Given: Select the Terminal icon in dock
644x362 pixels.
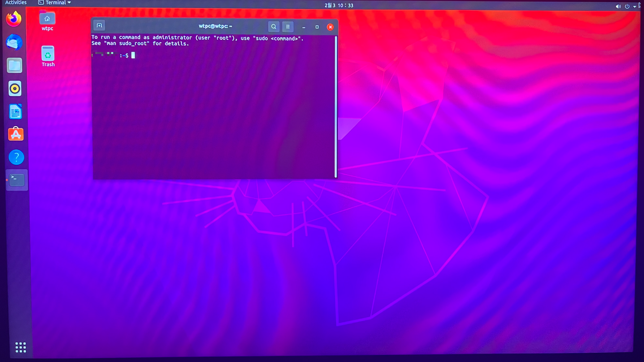Looking at the screenshot, I should (17, 180).
